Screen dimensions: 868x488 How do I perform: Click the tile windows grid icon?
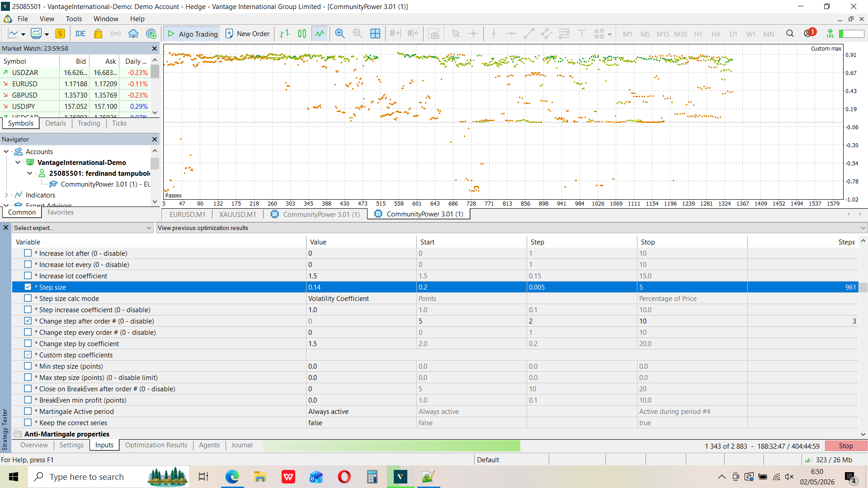(x=375, y=34)
